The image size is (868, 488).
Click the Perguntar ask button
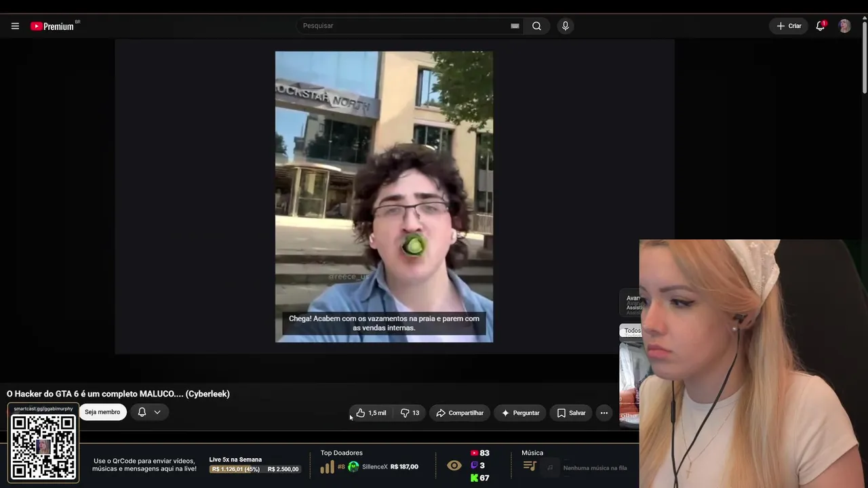(x=520, y=413)
